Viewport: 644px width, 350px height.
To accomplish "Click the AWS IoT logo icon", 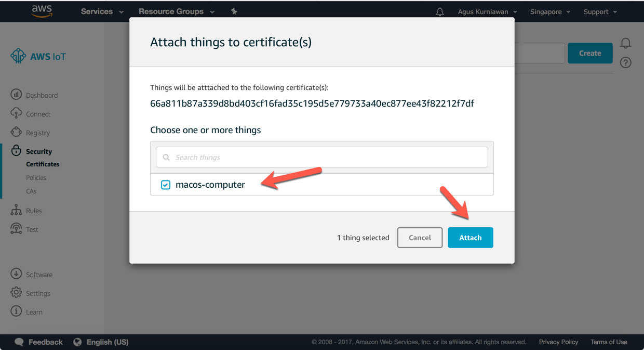I will pyautogui.click(x=18, y=56).
